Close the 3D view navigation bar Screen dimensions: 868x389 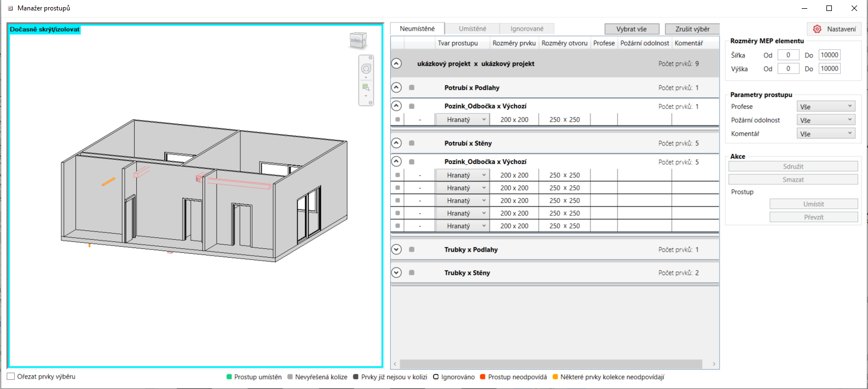pos(371,57)
